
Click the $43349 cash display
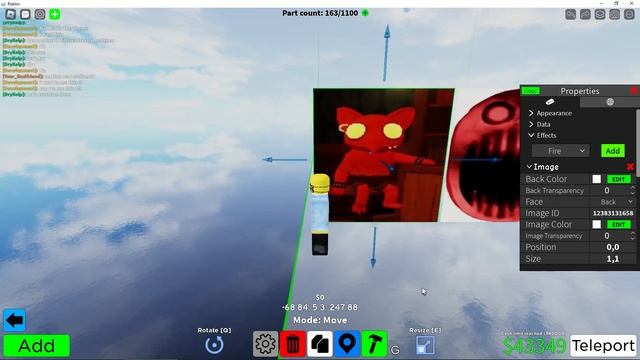point(534,346)
